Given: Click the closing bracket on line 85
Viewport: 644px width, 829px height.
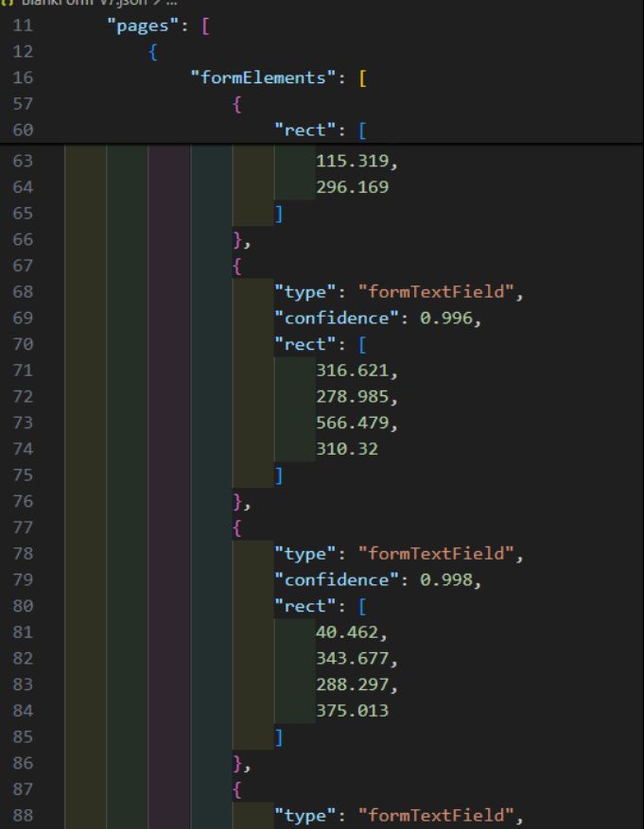Looking at the screenshot, I should click(279, 736).
